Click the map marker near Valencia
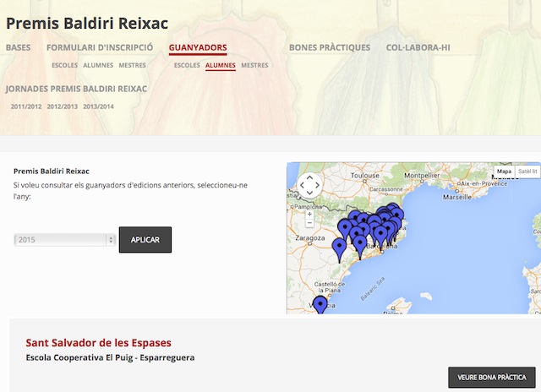 320,304
